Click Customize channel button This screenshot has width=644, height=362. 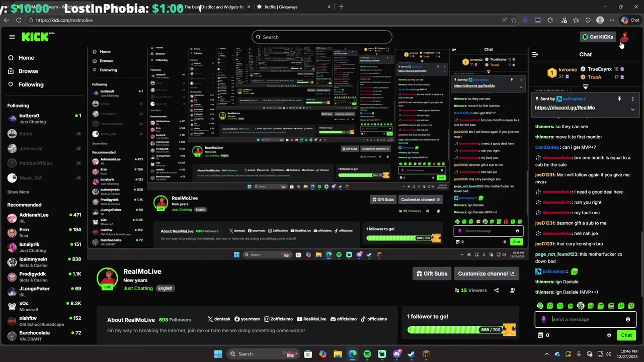487,274
